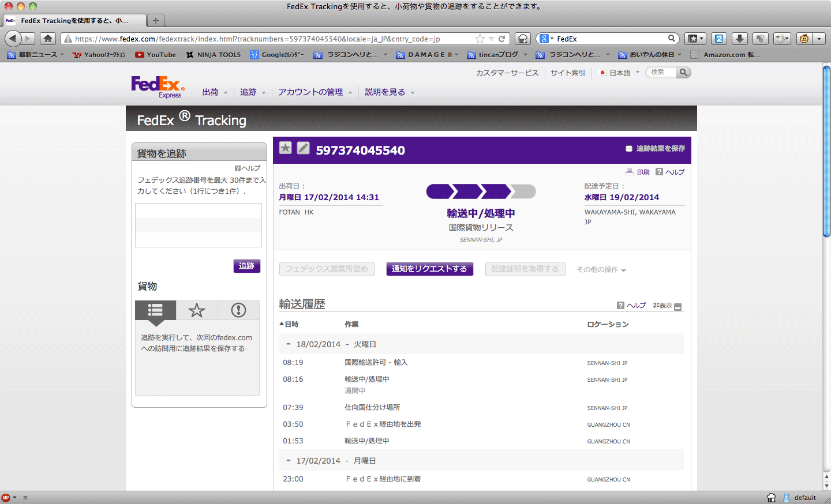The width and height of the screenshot is (831, 504).
Task: Click the help question icon in 輸送履歴 header
Action: [x=620, y=306]
